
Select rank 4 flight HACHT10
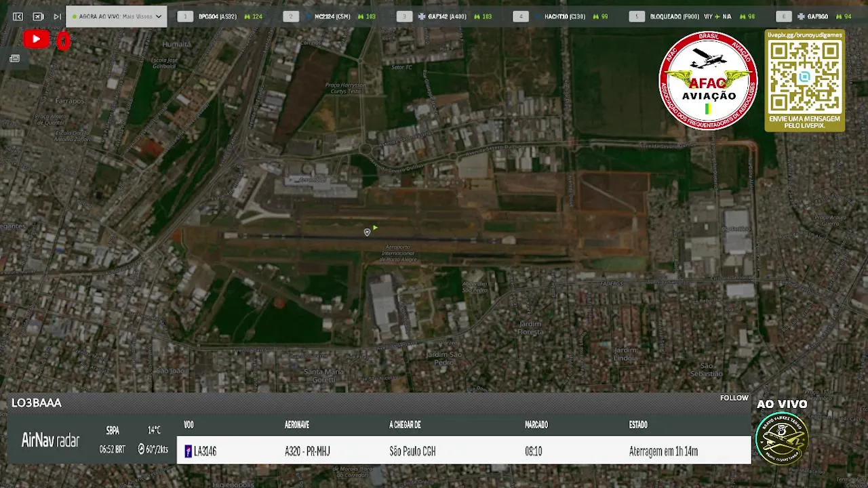[565, 16]
